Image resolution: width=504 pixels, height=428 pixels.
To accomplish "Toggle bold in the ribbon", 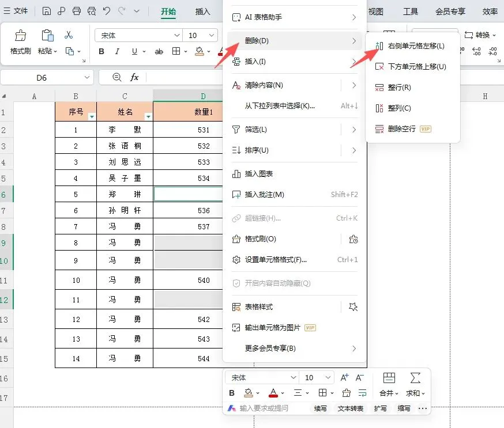I will tap(101, 51).
